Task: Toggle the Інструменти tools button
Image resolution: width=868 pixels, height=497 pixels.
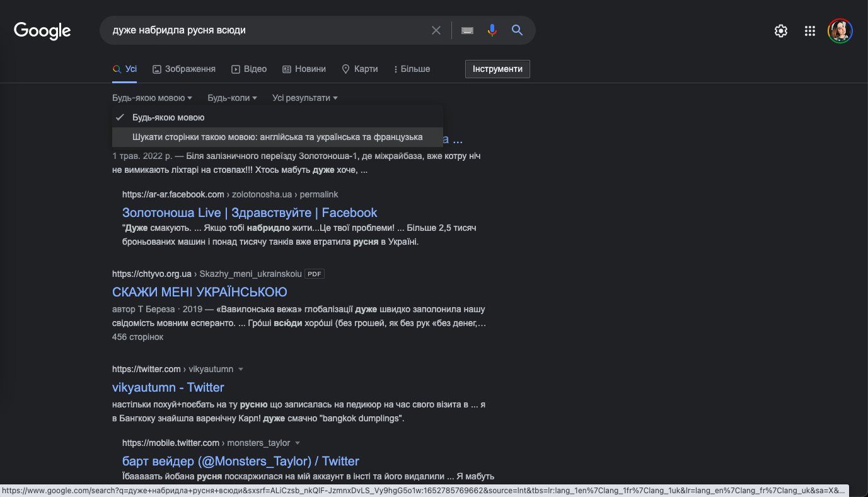Action: point(497,69)
